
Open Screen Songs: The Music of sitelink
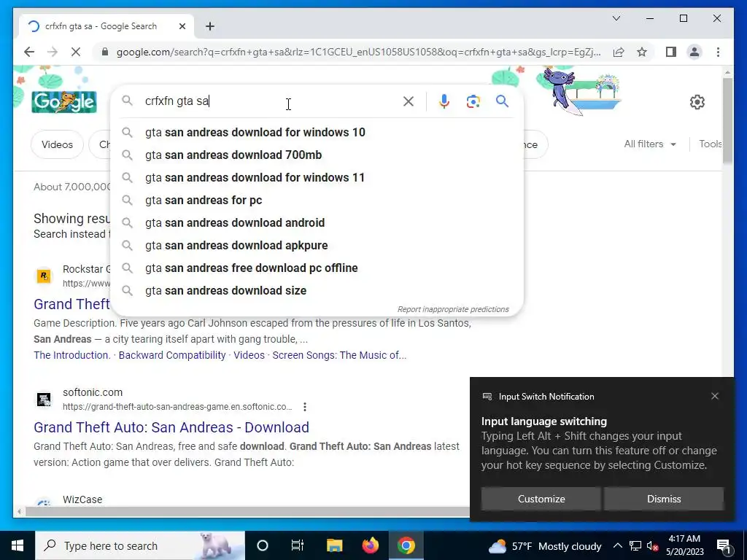coord(339,355)
